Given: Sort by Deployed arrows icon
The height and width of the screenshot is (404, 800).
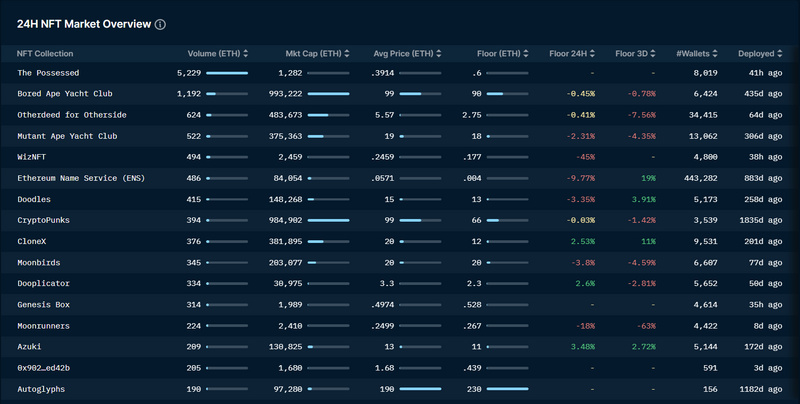Looking at the screenshot, I should pyautogui.click(x=780, y=54).
